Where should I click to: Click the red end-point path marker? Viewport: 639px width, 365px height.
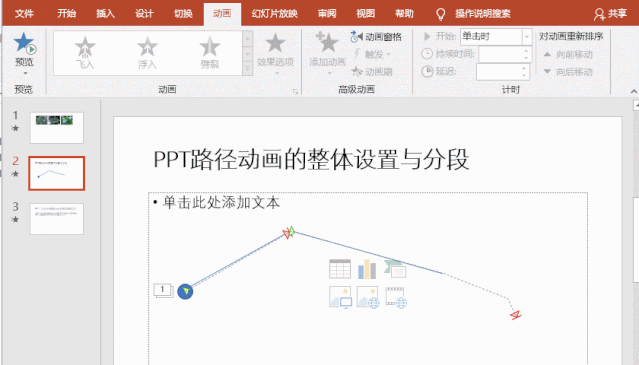pos(516,314)
